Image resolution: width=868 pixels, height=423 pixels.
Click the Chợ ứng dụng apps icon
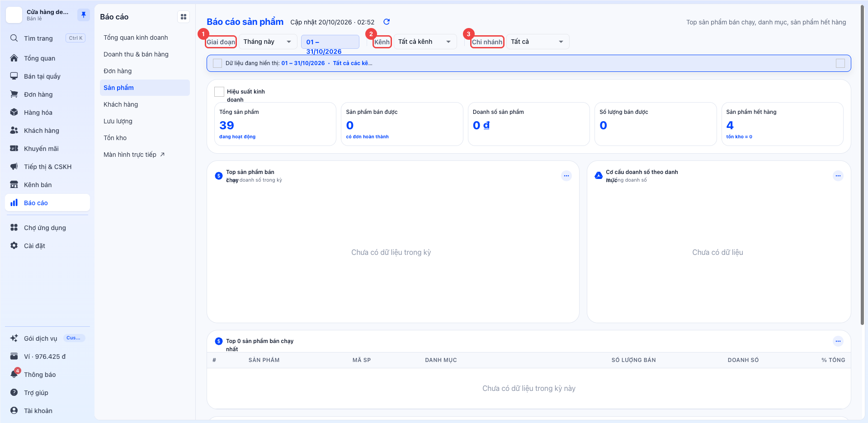coord(14,227)
